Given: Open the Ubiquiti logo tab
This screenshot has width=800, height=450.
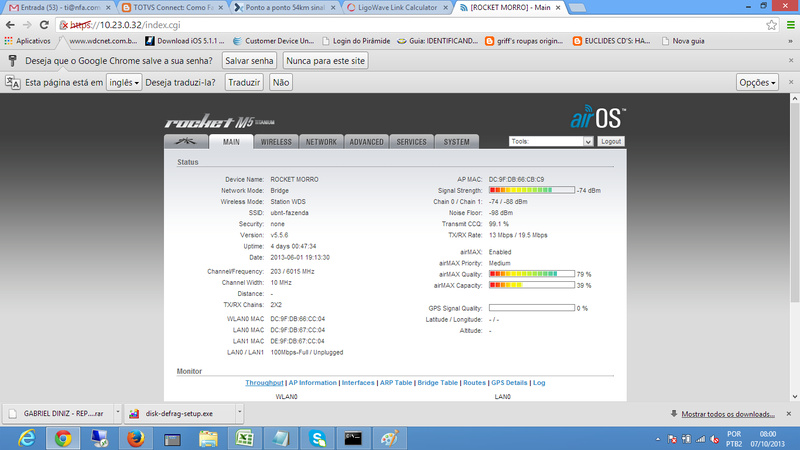Looking at the screenshot, I should click(x=186, y=141).
